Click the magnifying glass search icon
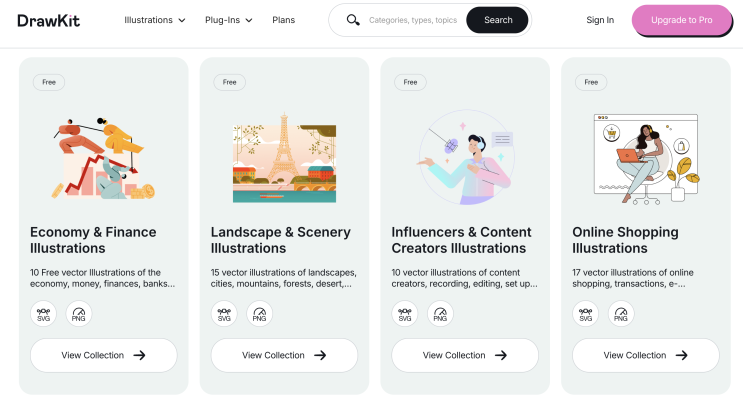This screenshot has height=400, width=743. (x=353, y=20)
